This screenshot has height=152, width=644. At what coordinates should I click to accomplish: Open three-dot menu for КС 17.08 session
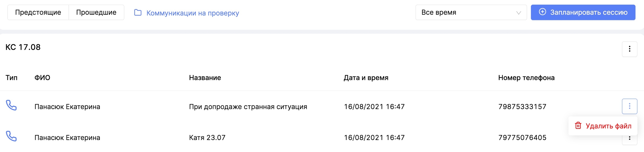629,49
